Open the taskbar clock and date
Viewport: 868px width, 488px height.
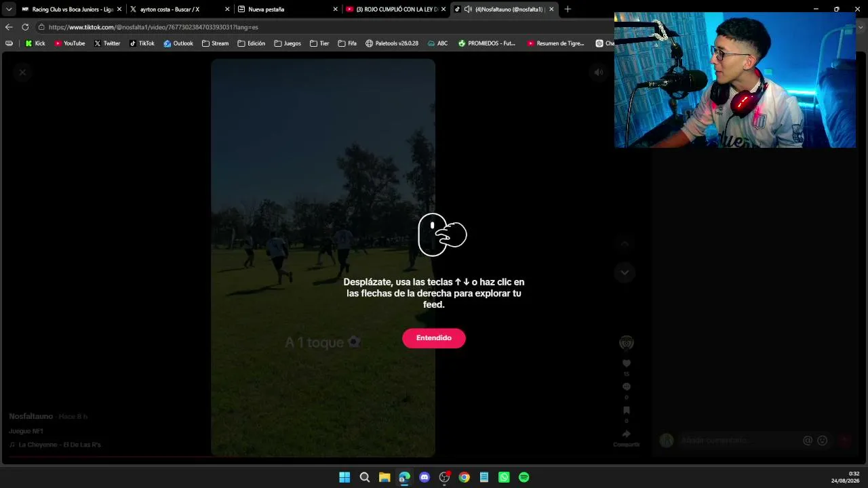pos(846,477)
